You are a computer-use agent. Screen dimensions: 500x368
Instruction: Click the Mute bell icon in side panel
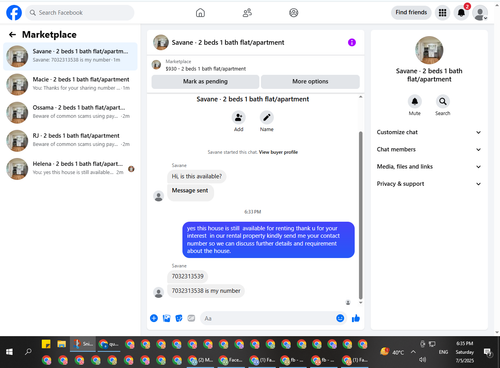[415, 101]
